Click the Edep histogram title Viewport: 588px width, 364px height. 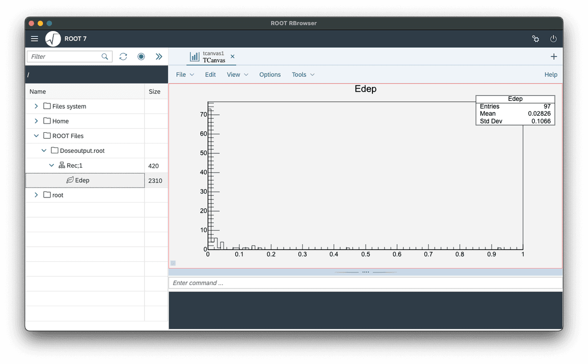[366, 89]
